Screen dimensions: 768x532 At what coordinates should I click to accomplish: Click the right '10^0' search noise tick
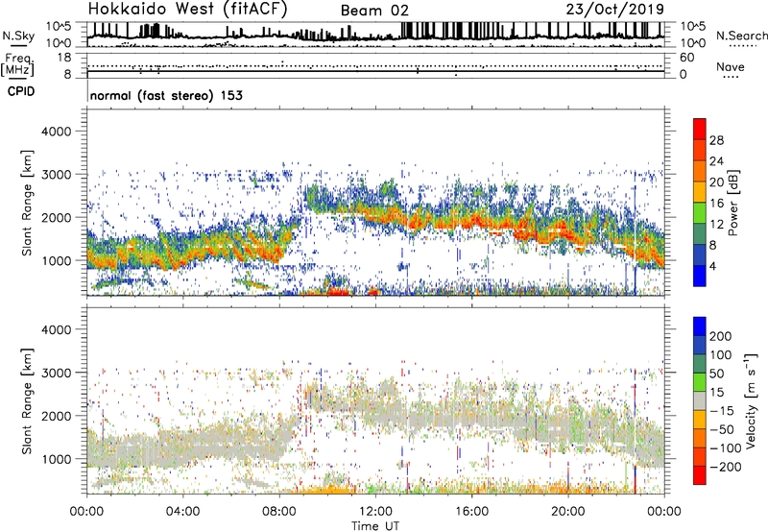point(693,43)
